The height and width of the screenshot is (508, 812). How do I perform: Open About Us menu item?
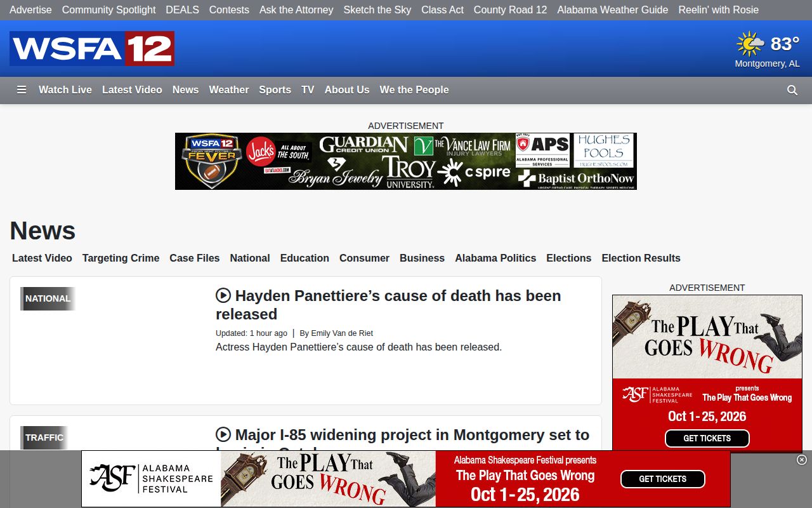pos(347,90)
